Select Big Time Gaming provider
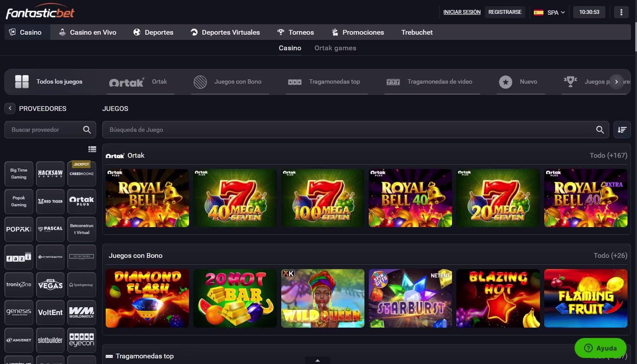Viewport: 637px width, 364px height. tap(19, 174)
